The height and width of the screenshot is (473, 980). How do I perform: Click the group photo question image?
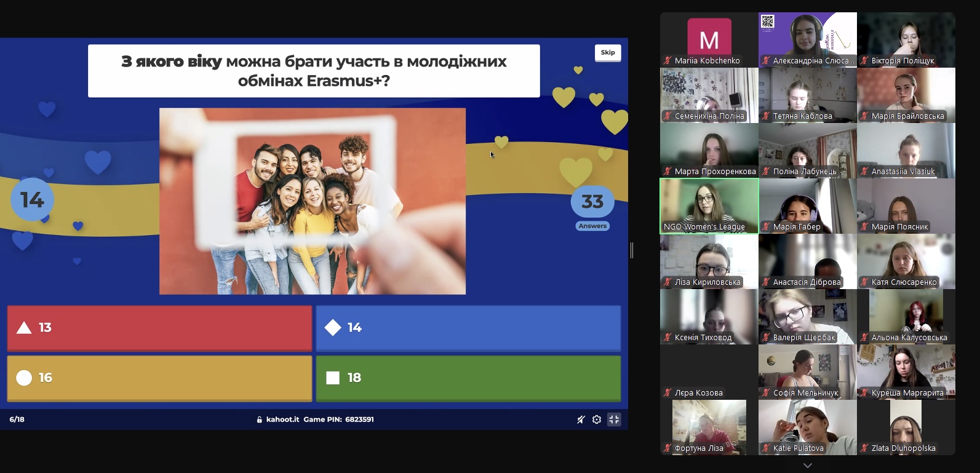(x=312, y=201)
